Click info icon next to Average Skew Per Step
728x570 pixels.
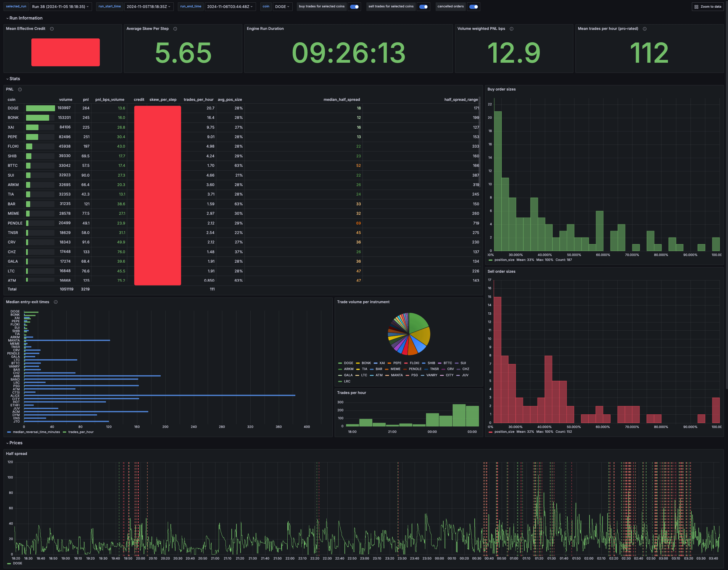[175, 29]
